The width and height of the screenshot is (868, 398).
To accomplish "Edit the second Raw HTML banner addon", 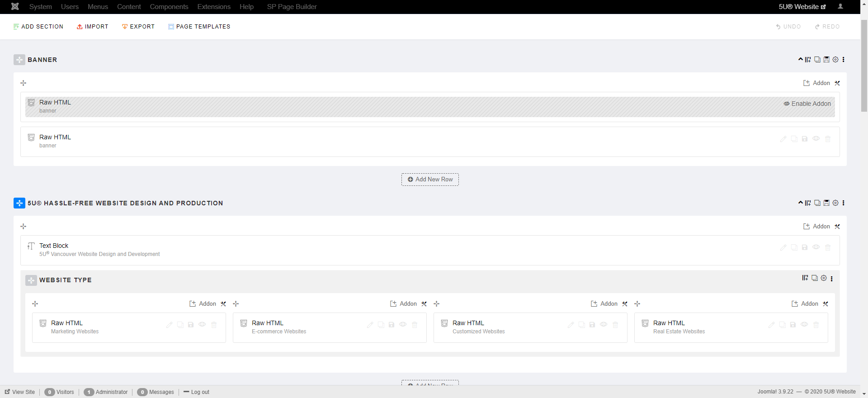I will click(783, 139).
